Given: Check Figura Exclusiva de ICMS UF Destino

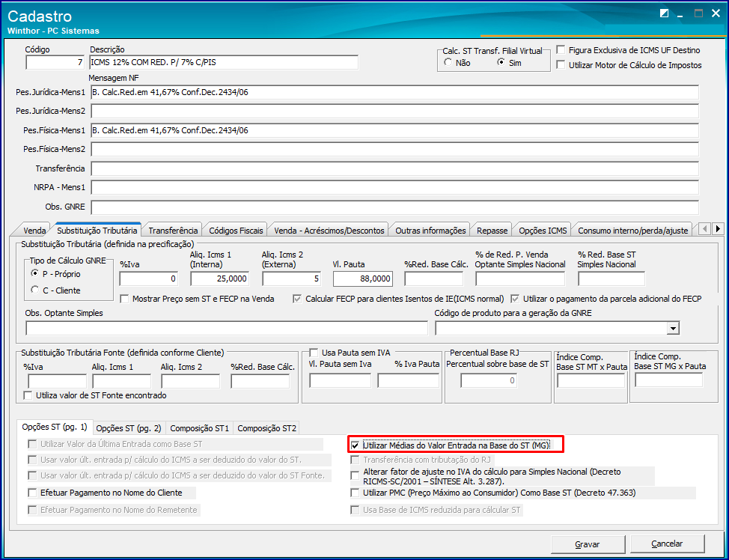Looking at the screenshot, I should (561, 49).
